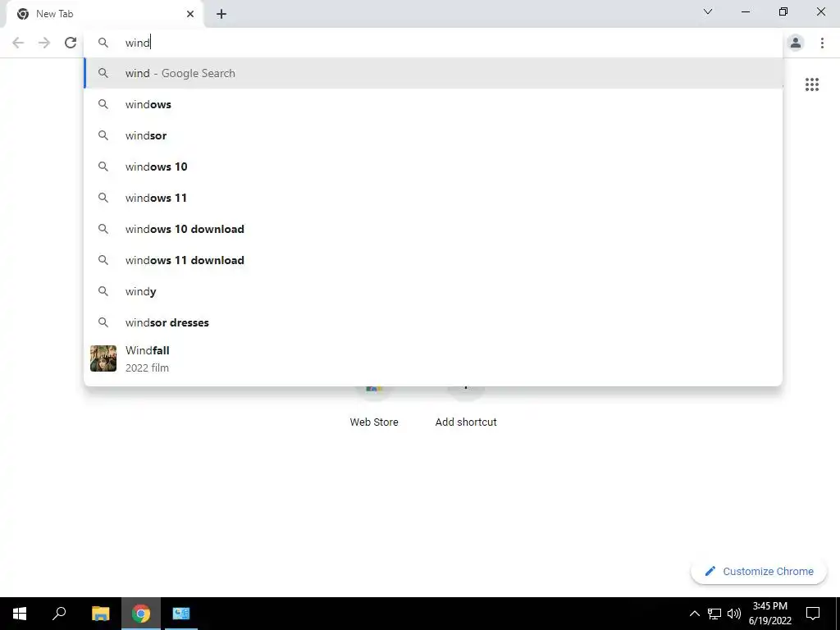Click the Back navigation arrow
This screenshot has width=840, height=630.
click(18, 43)
